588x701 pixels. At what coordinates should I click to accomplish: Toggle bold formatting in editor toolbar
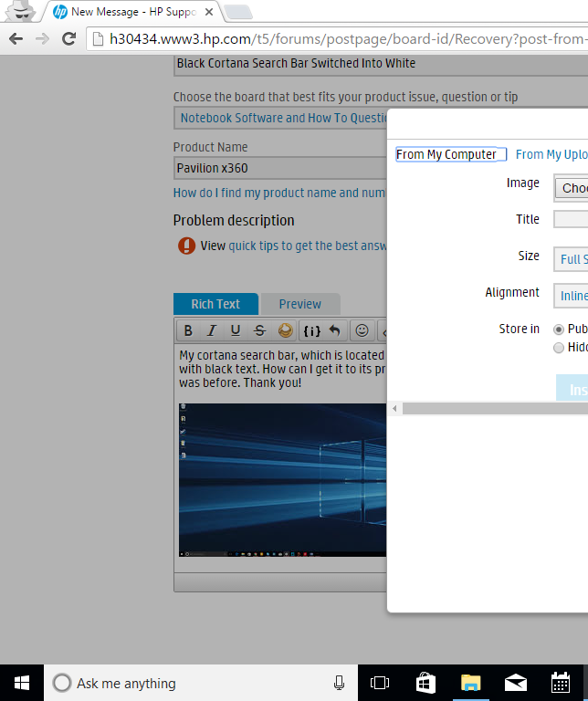(188, 330)
